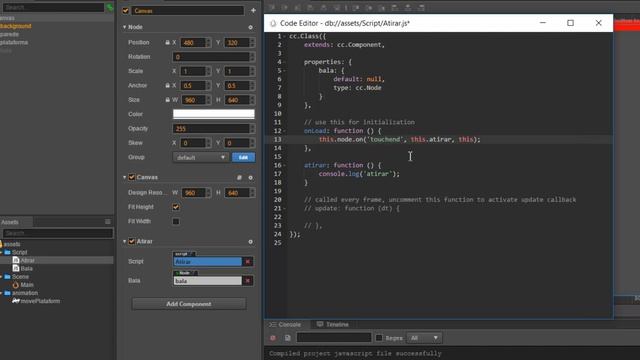Switch to the Console tab
This screenshot has height=360, width=640.
click(285, 324)
